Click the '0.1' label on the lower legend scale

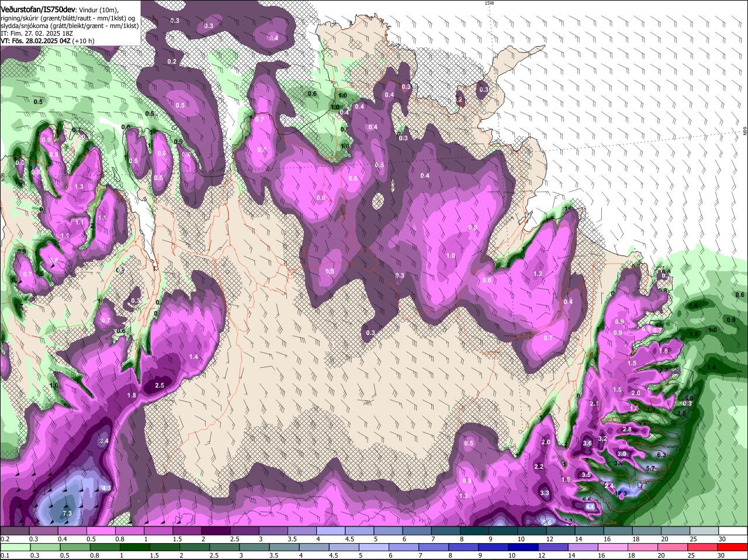(5, 555)
